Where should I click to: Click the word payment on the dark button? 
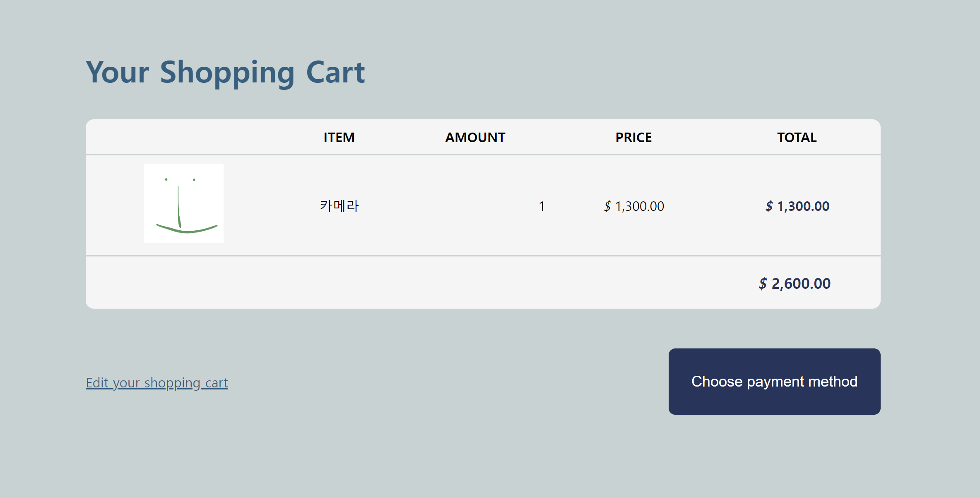pyautogui.click(x=775, y=382)
